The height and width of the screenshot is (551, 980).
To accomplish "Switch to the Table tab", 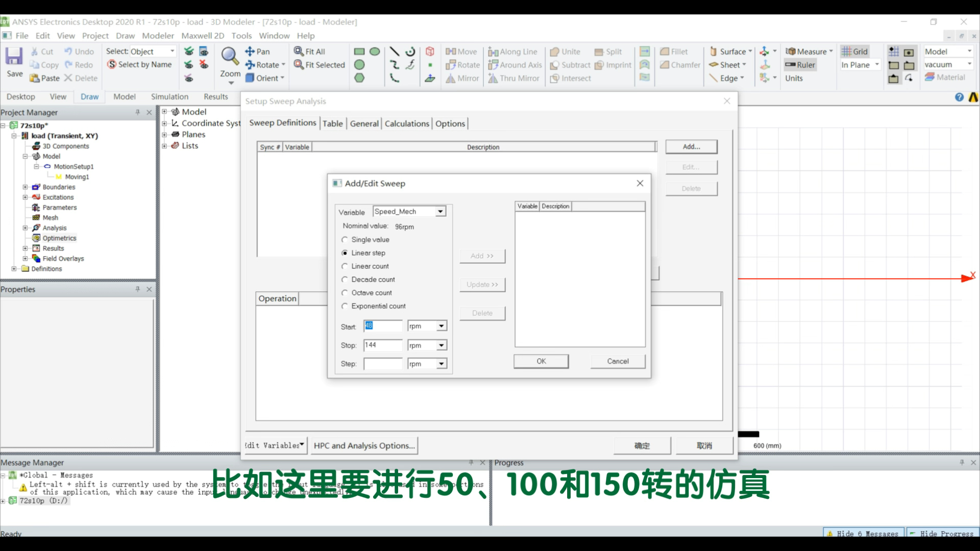I will pos(332,123).
